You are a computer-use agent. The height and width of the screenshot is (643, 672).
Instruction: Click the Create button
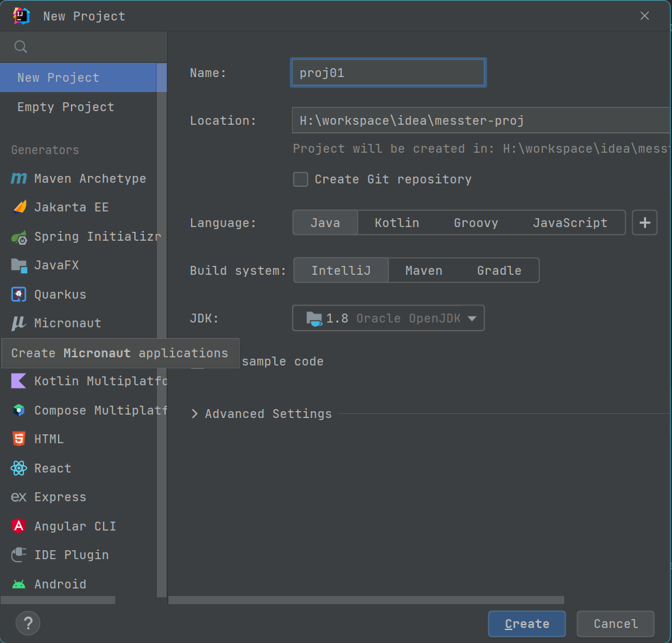(x=527, y=624)
